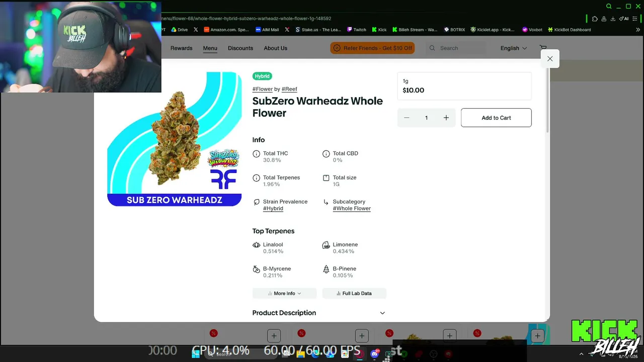Viewport: 644px width, 362px height.
Task: Follow the #Whole Flower subcategory link
Action: tap(352, 209)
